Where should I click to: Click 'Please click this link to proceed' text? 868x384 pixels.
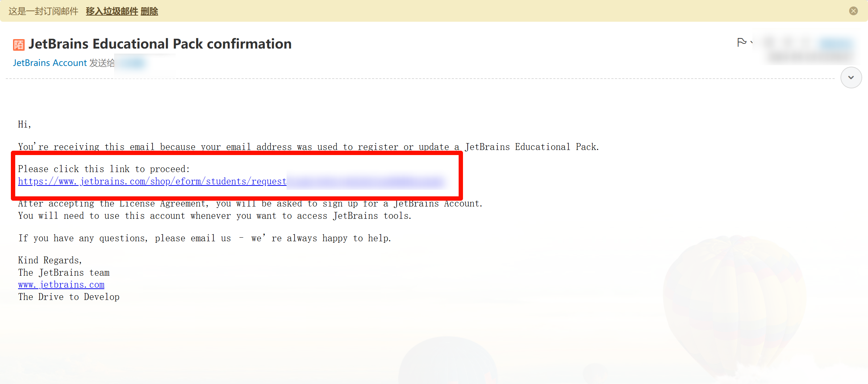point(104,169)
